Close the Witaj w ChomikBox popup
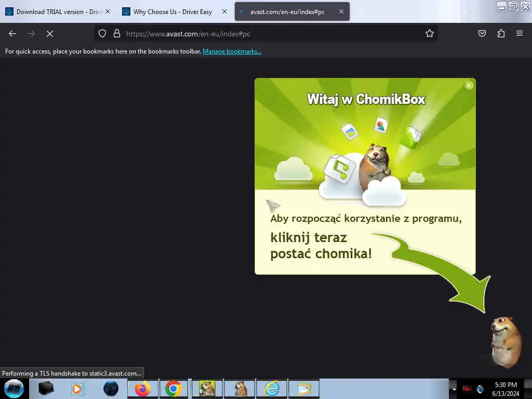 pyautogui.click(x=469, y=86)
